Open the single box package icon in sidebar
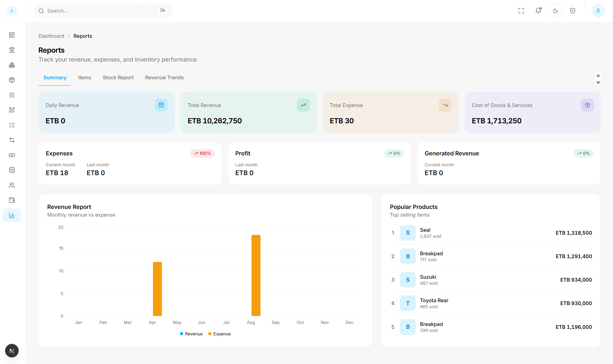The height and width of the screenshot is (364, 613). (12, 80)
